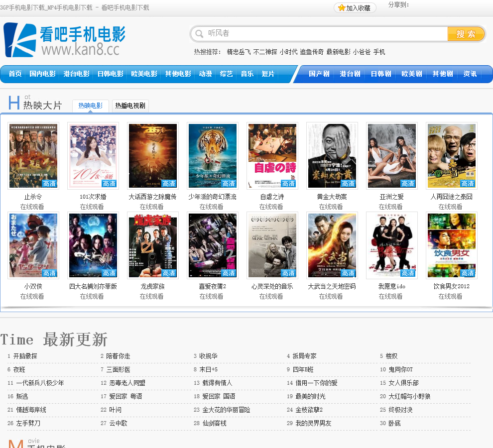Open latest update 金大花的华丽冒险
Viewport: 493px width, 448px height.
pos(227,410)
